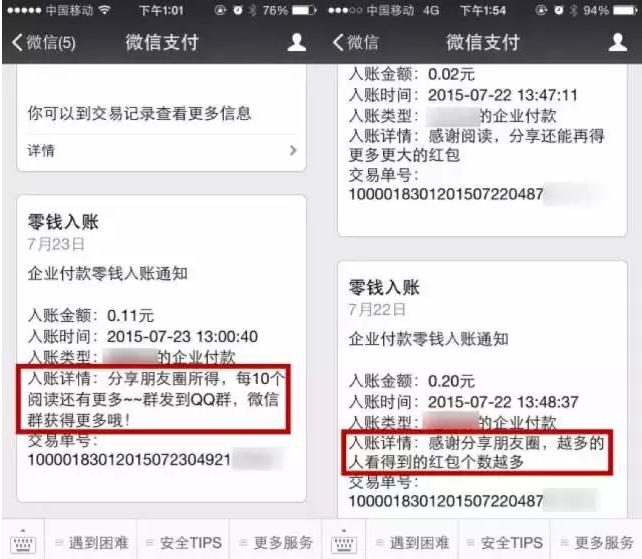642x559 pixels.
Task: Tap the profile icon in left screen header
Action: point(296,42)
